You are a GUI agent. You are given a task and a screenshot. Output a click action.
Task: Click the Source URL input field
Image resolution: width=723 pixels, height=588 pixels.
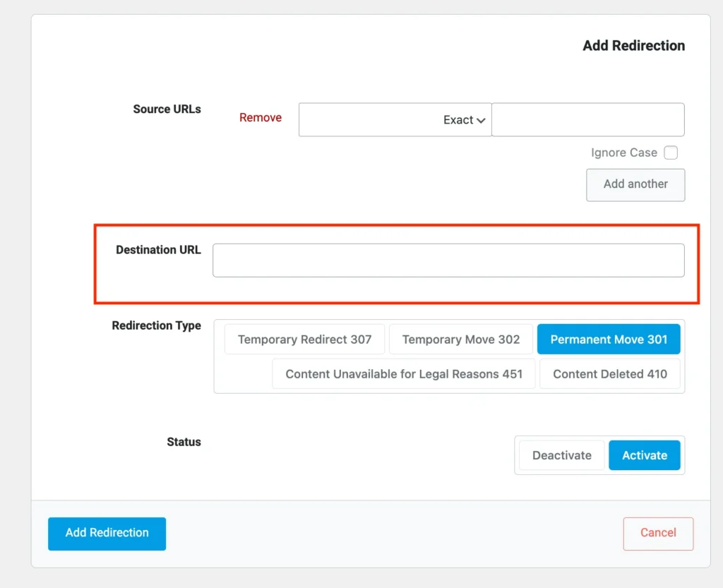[x=588, y=120]
